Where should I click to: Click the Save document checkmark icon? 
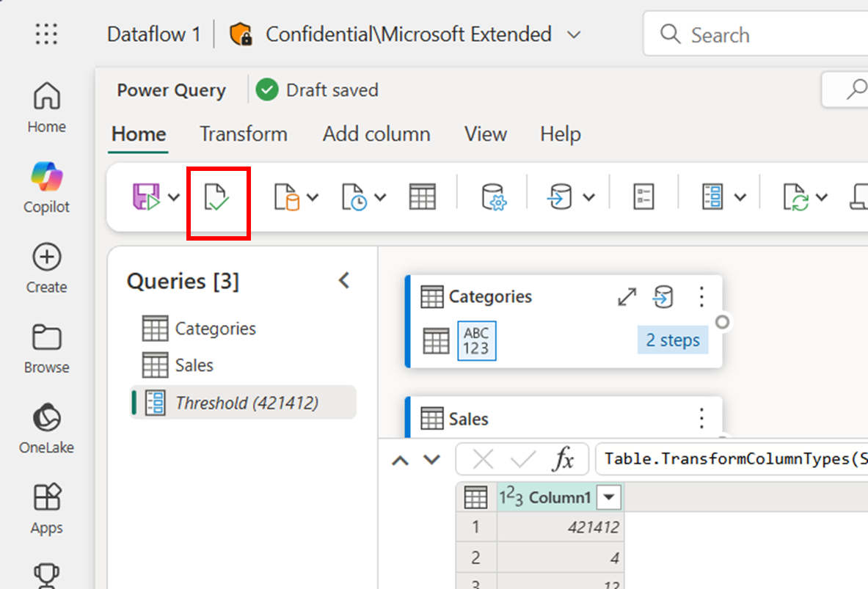[x=216, y=197]
